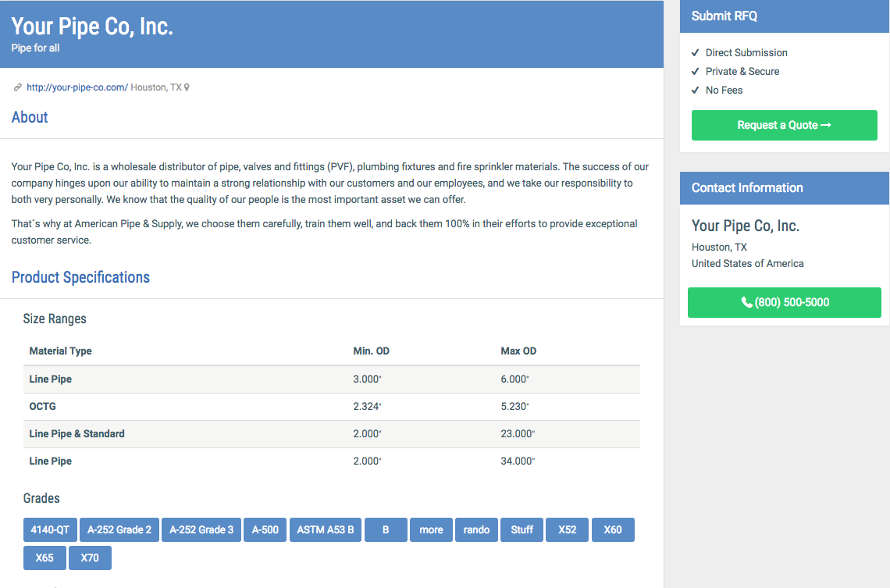Screen dimensions: 890x588
Task: Choose the X60 grade tag
Action: 613,529
